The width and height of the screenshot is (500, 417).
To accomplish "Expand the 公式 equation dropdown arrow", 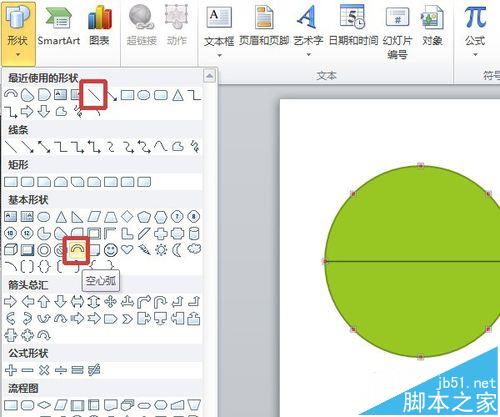I will click(x=475, y=54).
